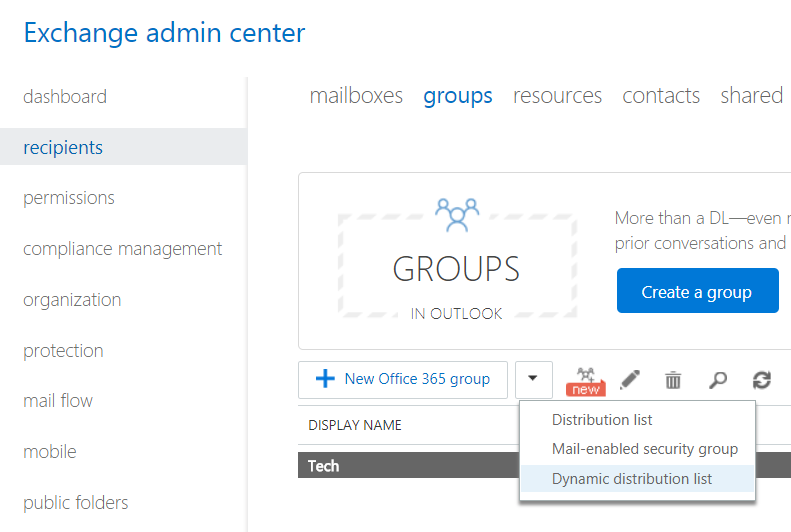Switch to the shared tab
This screenshot has width=791, height=532.
pos(752,96)
